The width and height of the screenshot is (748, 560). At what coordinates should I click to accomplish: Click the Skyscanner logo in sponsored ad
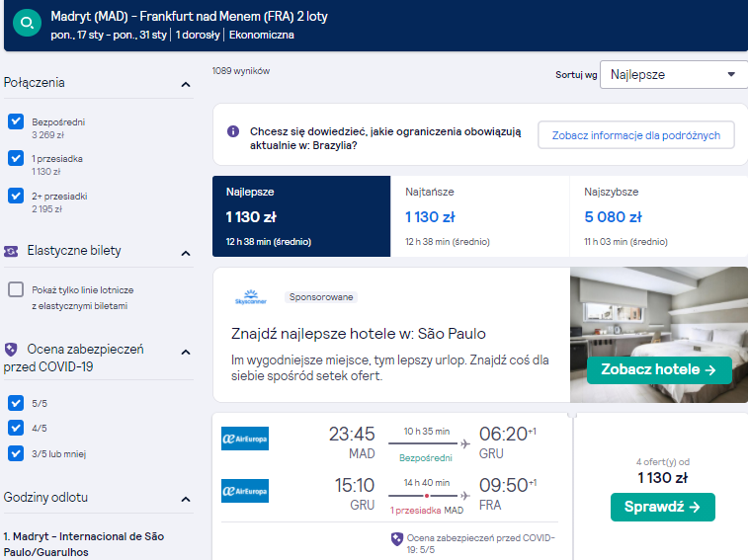click(x=251, y=297)
